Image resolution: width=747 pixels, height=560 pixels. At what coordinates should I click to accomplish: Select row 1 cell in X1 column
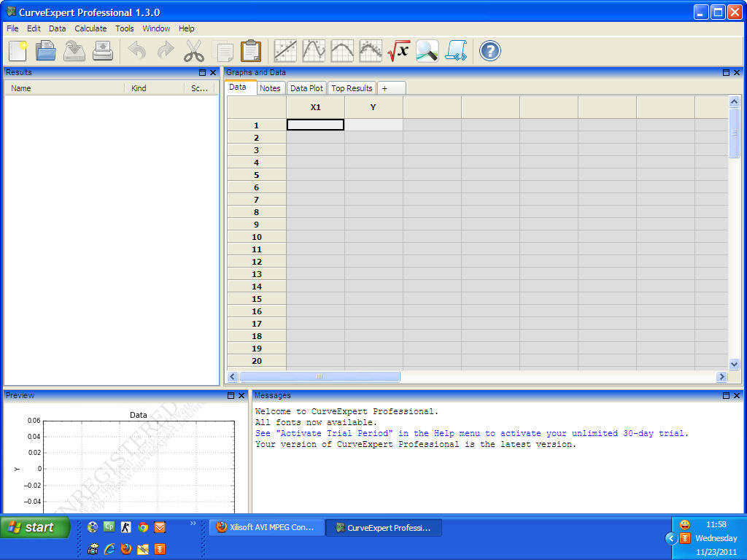[315, 125]
